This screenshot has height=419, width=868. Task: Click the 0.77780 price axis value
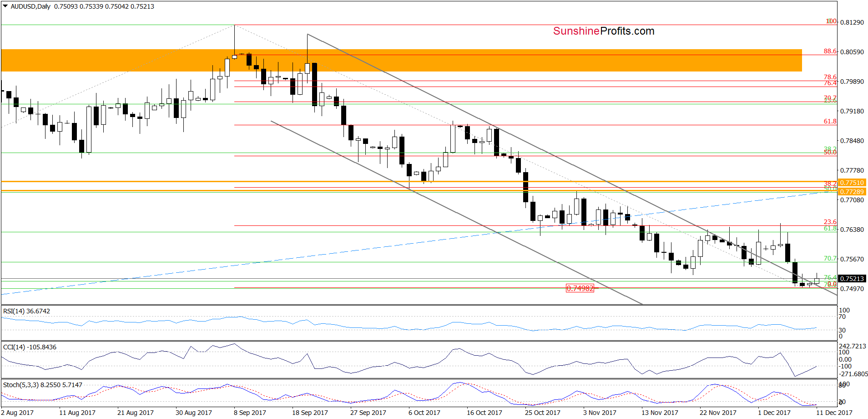pos(852,170)
